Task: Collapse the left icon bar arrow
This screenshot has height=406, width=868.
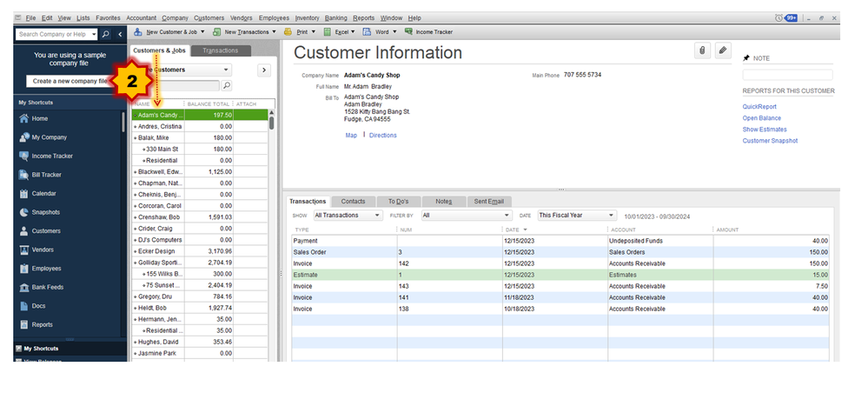Action: tap(120, 35)
